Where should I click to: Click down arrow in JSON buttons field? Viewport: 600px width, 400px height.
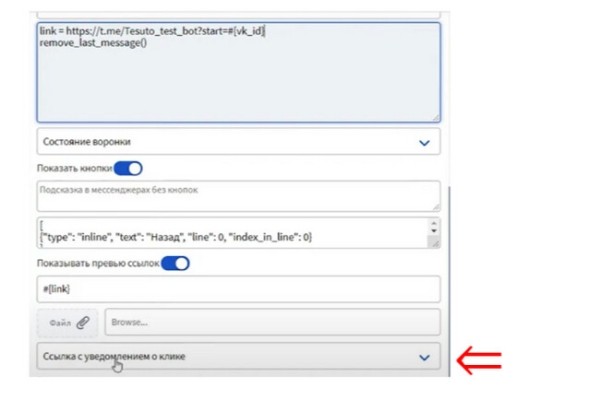[x=434, y=240]
